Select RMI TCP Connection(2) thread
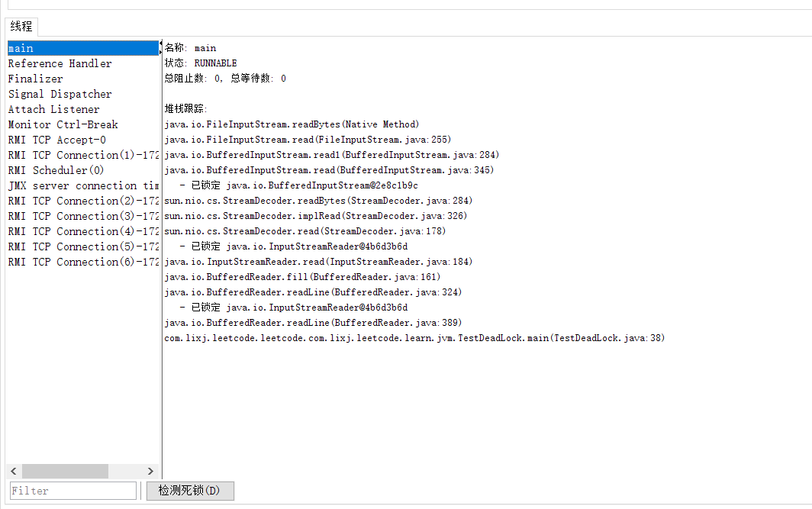Image resolution: width=812 pixels, height=509 pixels. (x=82, y=201)
